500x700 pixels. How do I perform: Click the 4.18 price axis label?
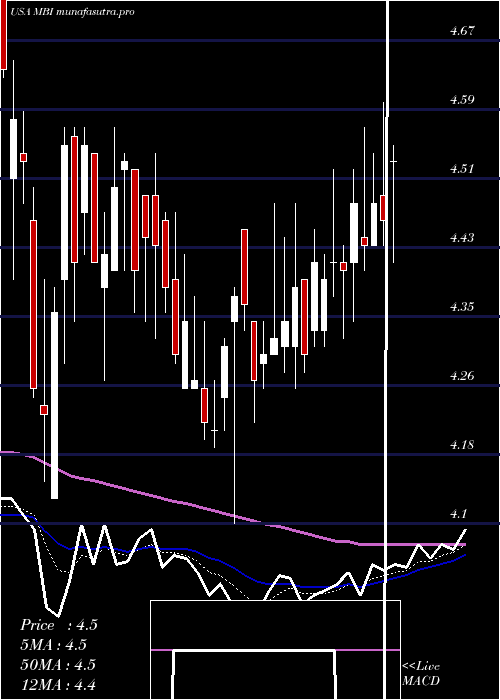462,445
